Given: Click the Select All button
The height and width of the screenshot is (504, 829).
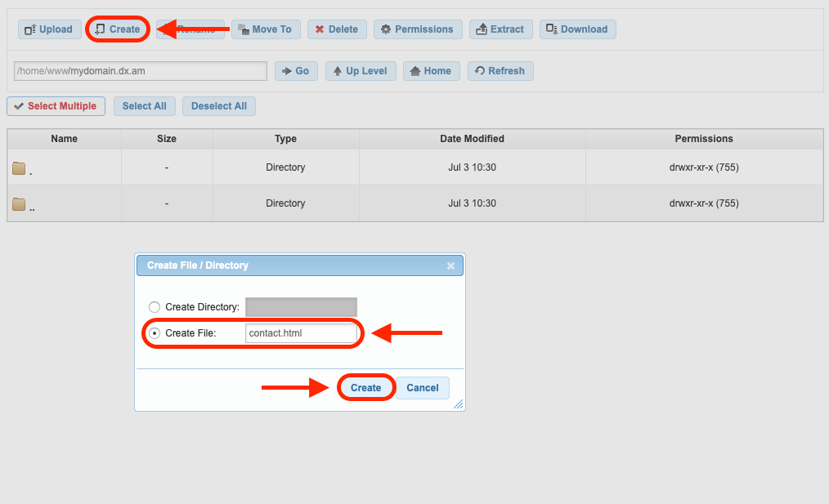Looking at the screenshot, I should pos(144,105).
